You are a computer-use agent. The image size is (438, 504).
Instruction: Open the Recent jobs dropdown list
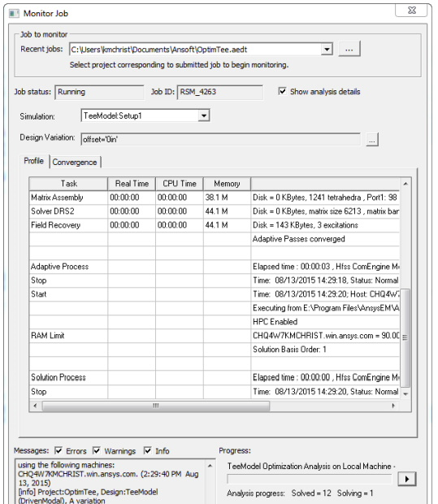(x=327, y=50)
